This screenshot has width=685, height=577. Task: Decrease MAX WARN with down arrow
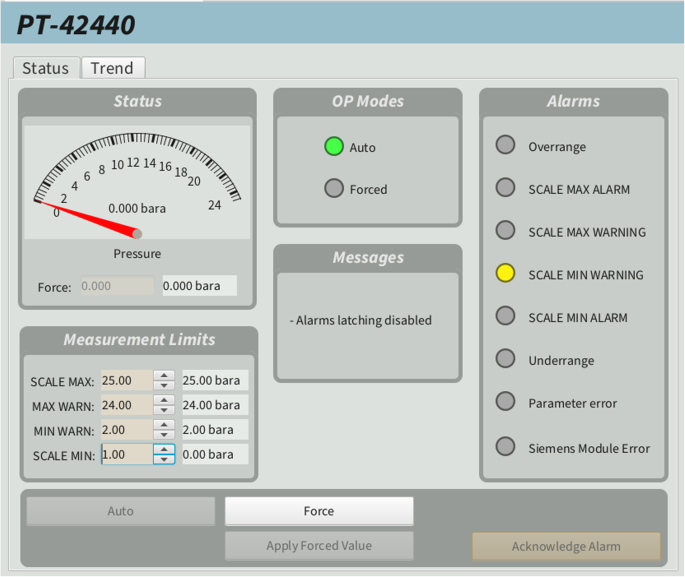pyautogui.click(x=164, y=410)
